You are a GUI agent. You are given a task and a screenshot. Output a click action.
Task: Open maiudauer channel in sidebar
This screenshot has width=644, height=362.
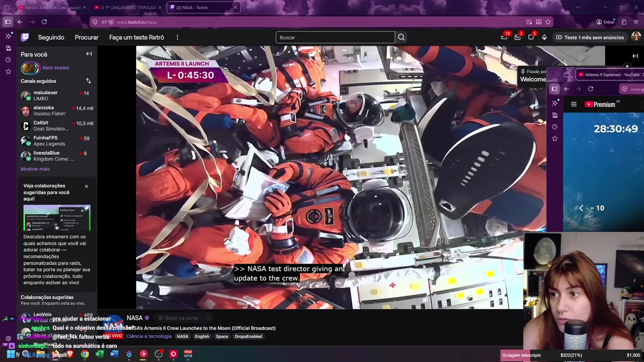[56, 96]
